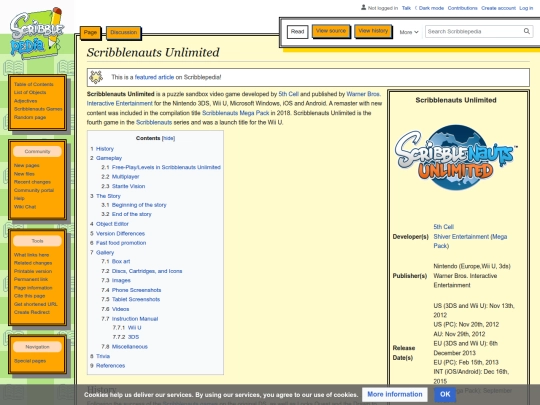
Task: Jump to Box art section
Action: (x=121, y=261)
